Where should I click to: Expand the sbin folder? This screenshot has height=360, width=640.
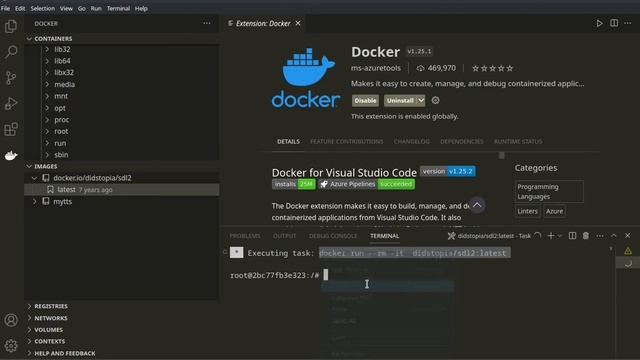(47, 155)
